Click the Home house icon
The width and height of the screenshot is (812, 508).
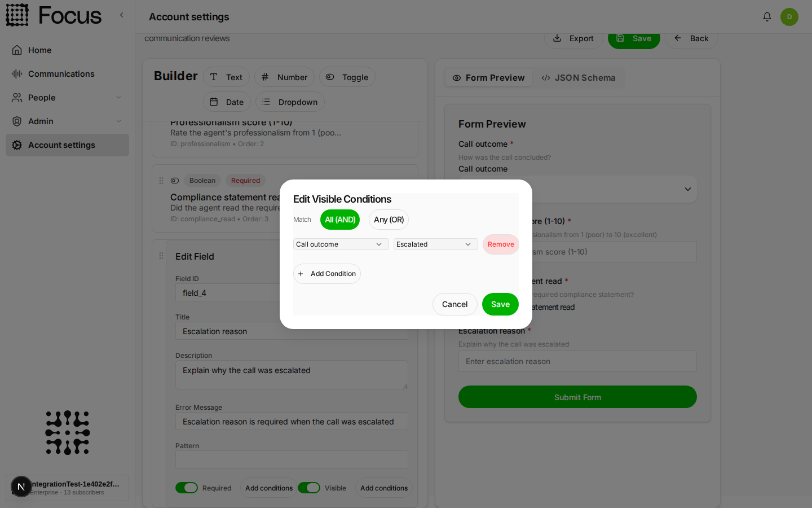coord(17,50)
